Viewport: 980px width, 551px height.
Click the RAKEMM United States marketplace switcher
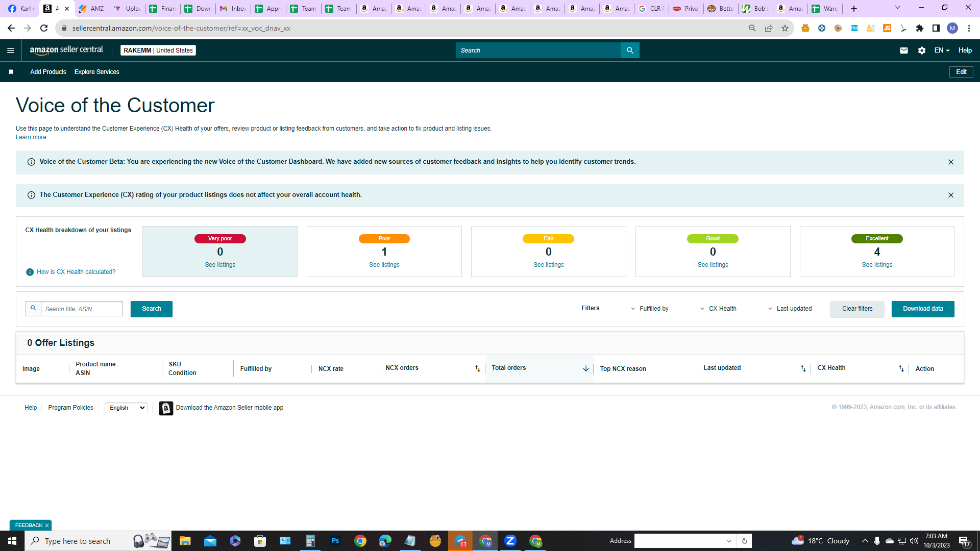click(158, 50)
